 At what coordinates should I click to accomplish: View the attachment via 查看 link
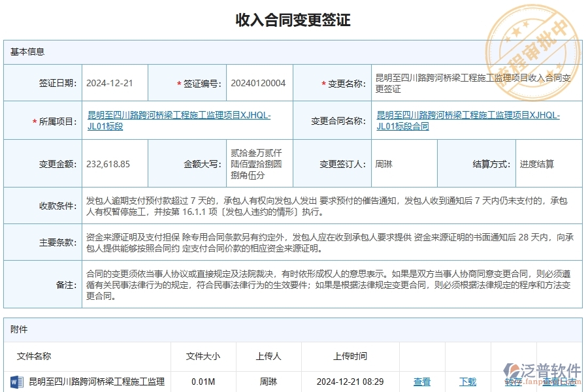point(421,382)
